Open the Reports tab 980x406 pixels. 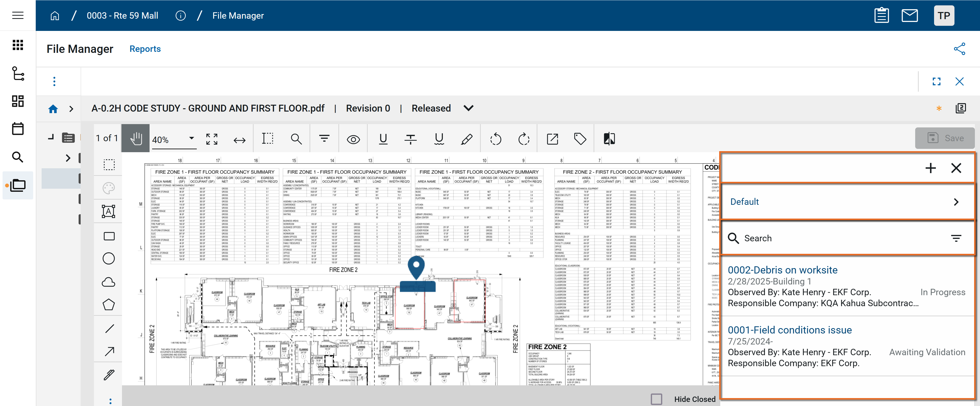[x=145, y=49]
